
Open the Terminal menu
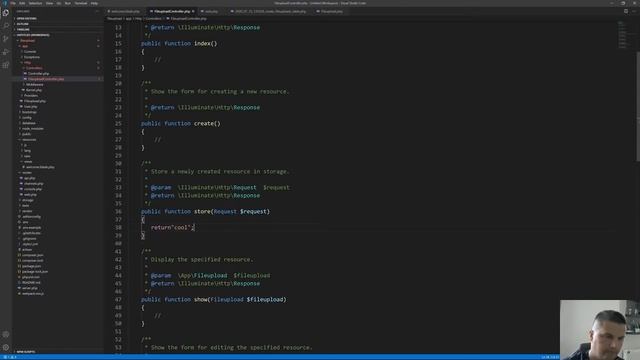(81, 3)
